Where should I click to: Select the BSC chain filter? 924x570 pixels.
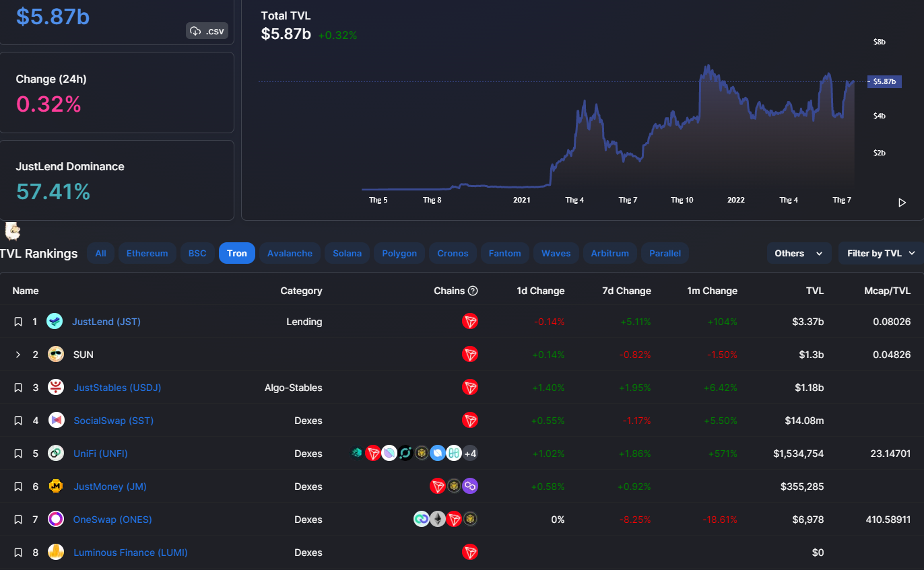(197, 253)
